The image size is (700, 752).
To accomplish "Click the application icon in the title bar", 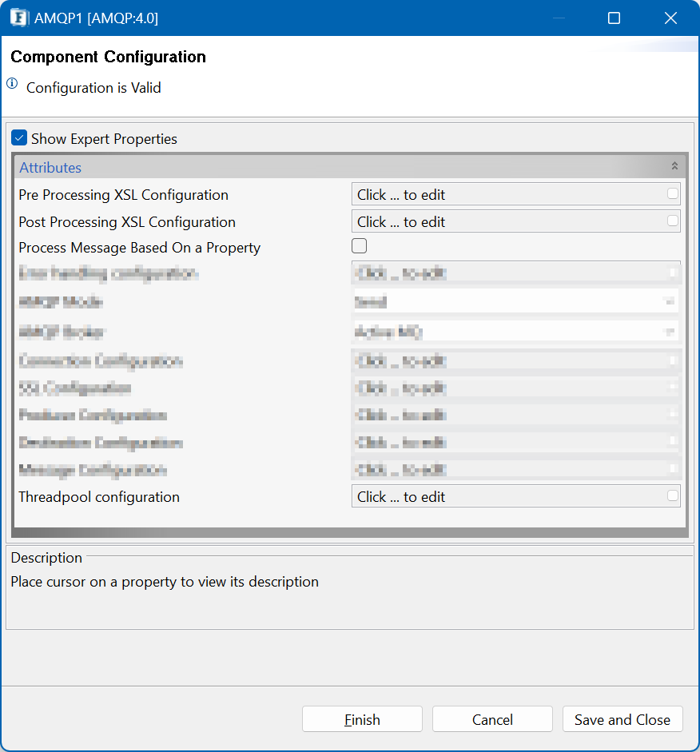I will tap(18, 18).
